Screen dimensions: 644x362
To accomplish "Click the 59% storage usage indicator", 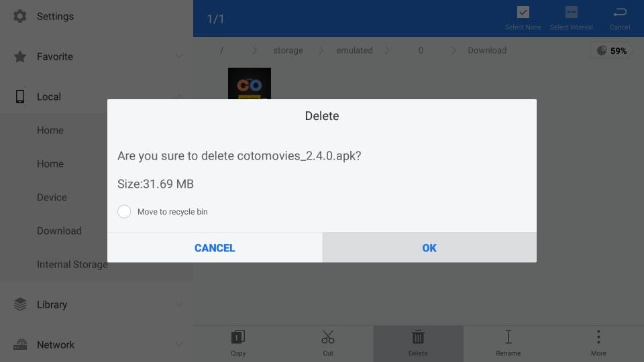I will 612,50.
